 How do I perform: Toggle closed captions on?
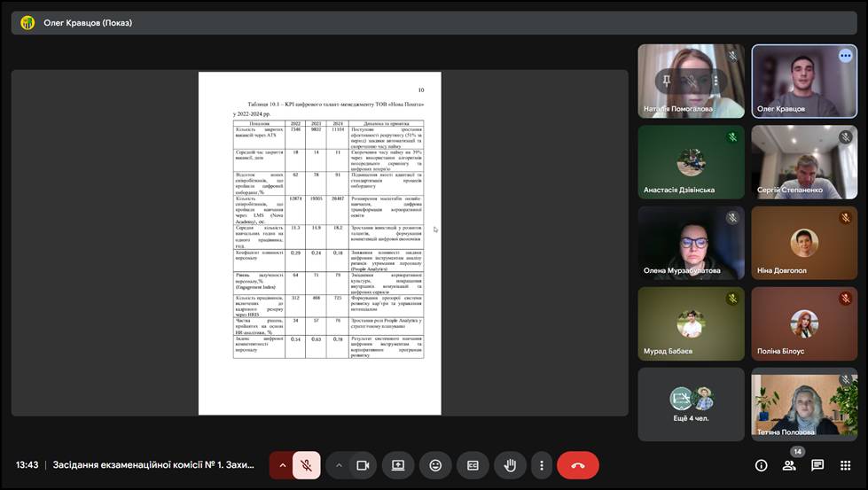(x=473, y=465)
